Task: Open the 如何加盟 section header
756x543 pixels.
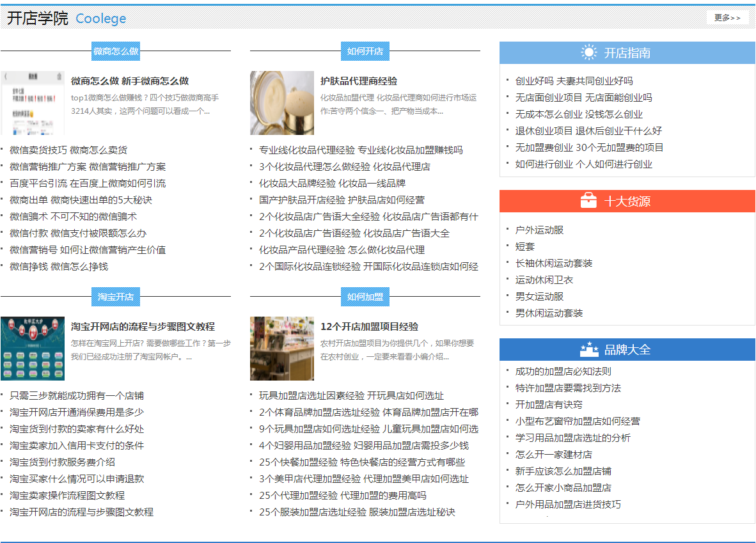Action: click(365, 296)
